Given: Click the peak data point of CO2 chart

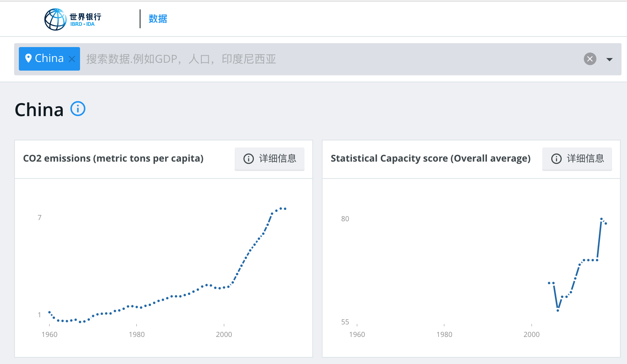Looking at the screenshot, I should click(281, 208).
